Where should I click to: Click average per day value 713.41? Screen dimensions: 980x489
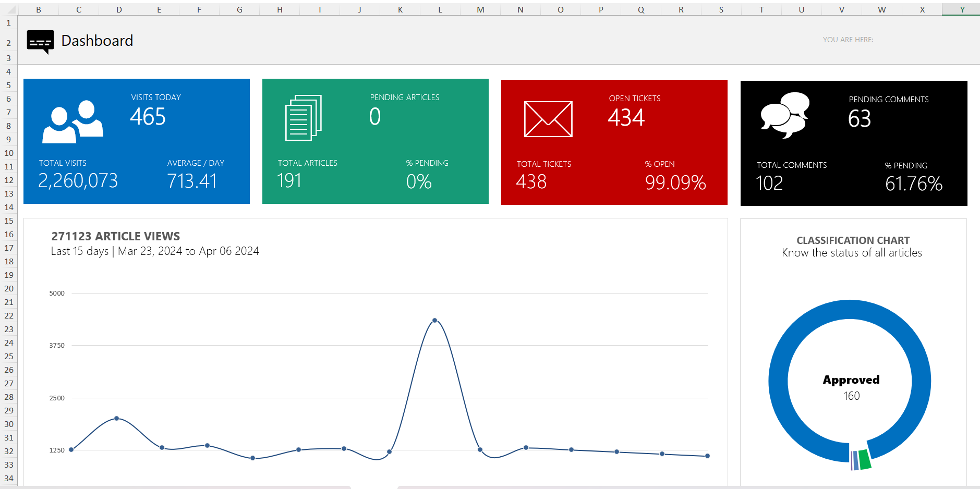192,181
